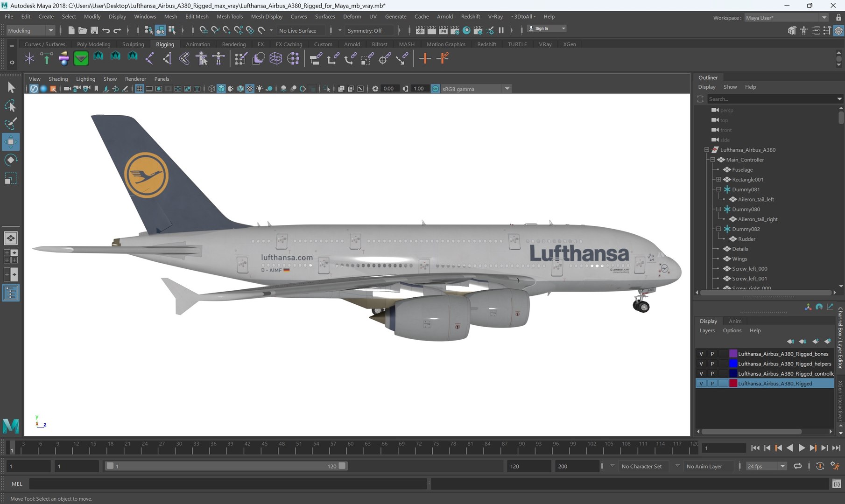
Task: Open the Script Editor button
Action: point(837,484)
